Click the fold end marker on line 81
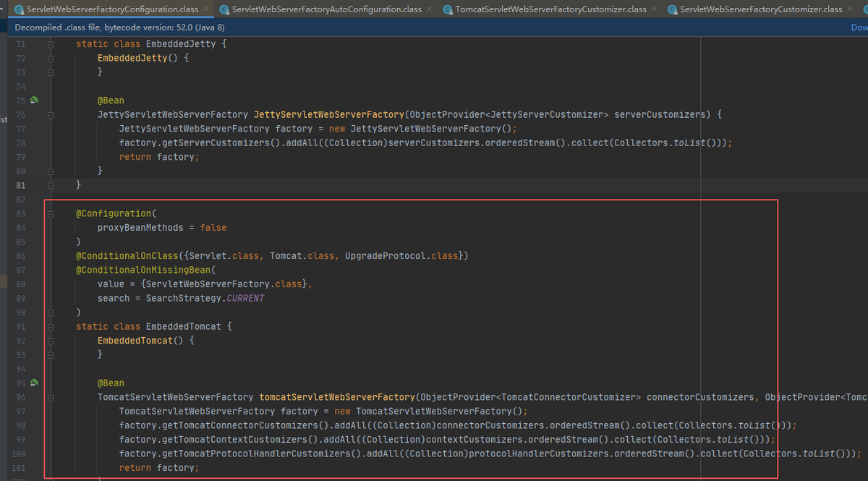 tap(51, 185)
